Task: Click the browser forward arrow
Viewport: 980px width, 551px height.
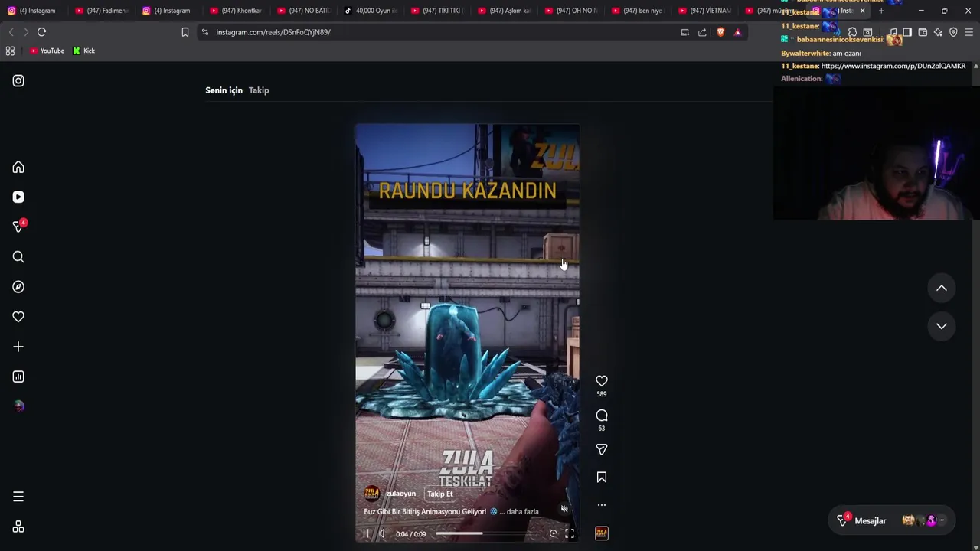Action: (x=26, y=32)
